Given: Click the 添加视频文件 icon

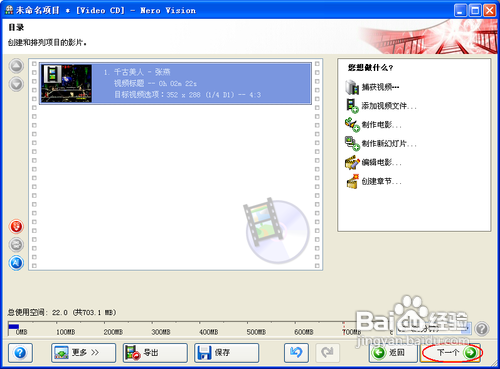Looking at the screenshot, I should coord(352,106).
